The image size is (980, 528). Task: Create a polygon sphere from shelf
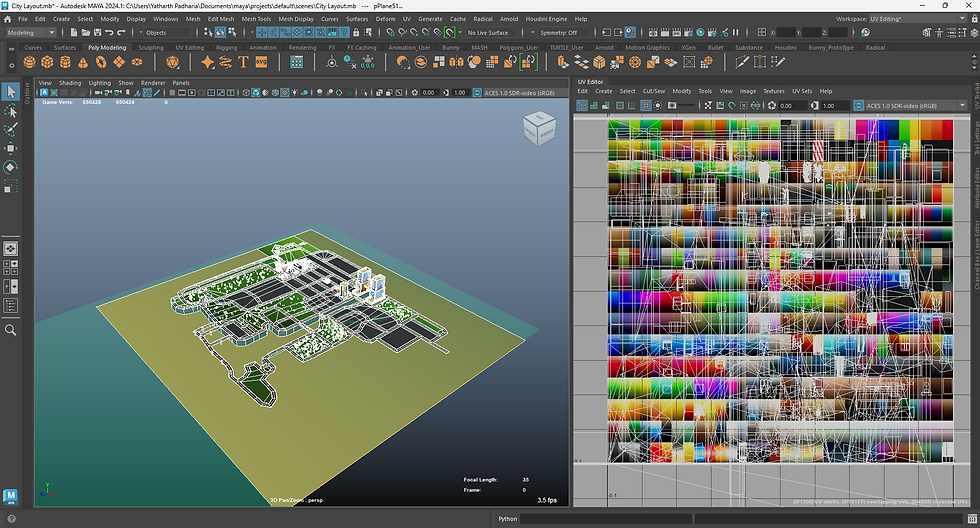click(29, 62)
